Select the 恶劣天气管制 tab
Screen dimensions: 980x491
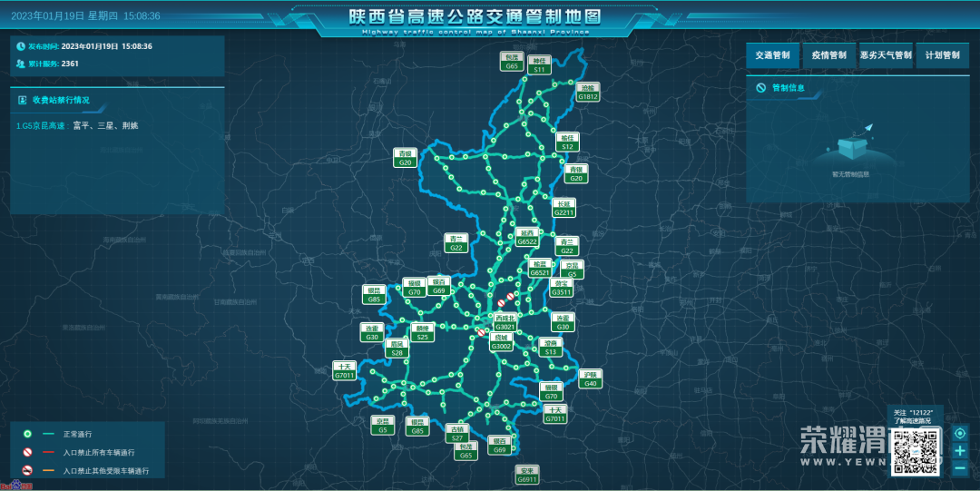(x=886, y=55)
